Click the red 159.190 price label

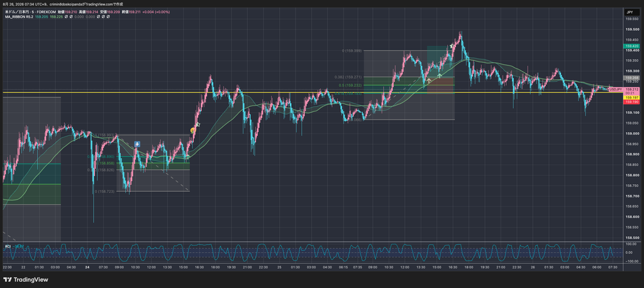point(631,101)
